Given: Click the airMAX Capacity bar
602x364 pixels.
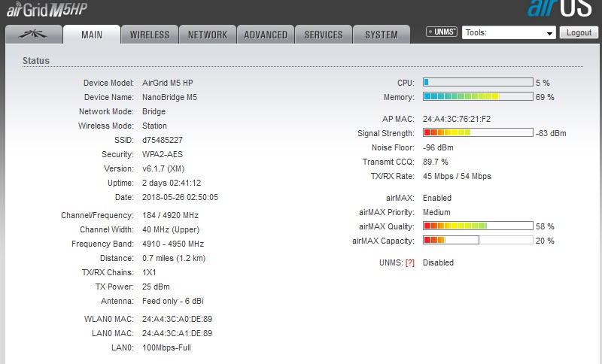Looking at the screenshot, I should (x=478, y=240).
